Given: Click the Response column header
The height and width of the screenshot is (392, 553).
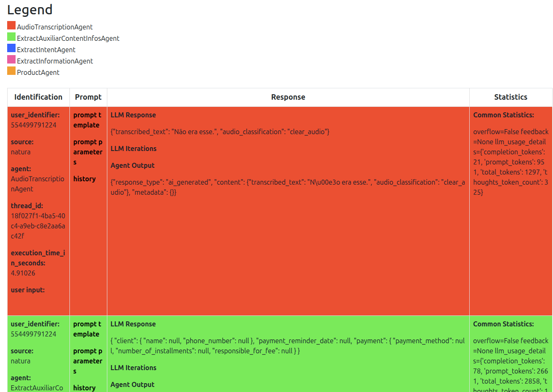Looking at the screenshot, I should (288, 97).
